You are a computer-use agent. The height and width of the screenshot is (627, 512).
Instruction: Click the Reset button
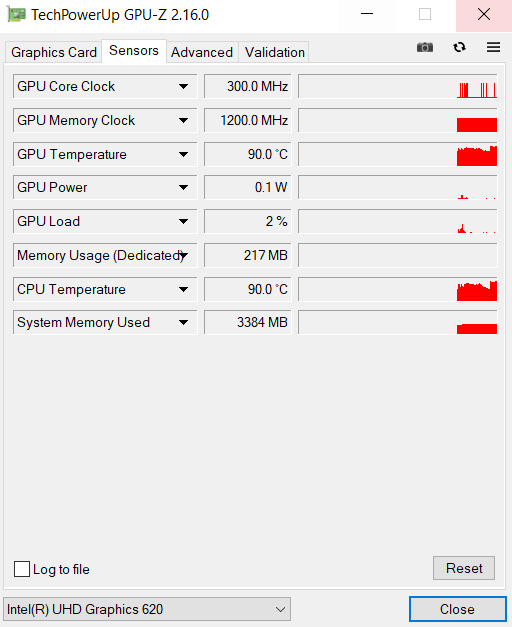[464, 568]
